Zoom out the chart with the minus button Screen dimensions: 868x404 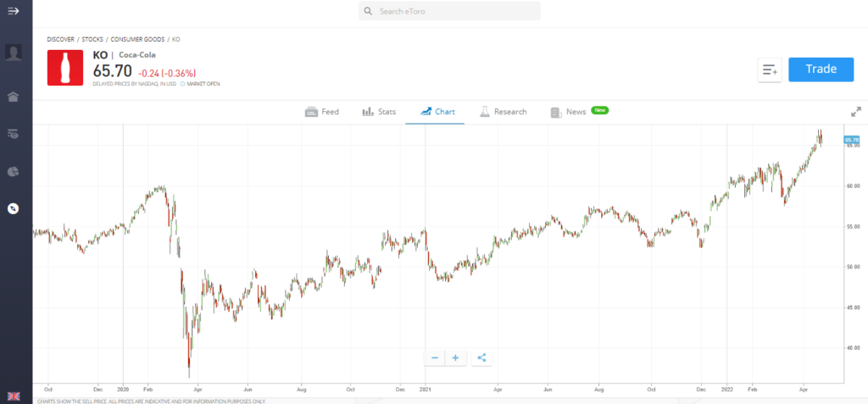(x=435, y=358)
